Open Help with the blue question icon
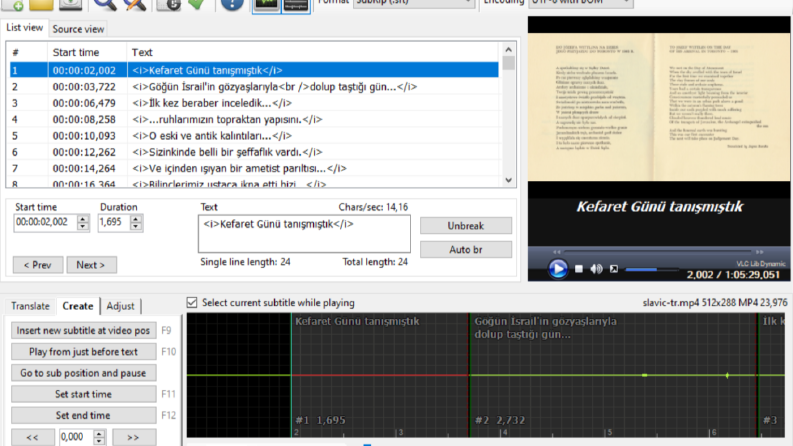793x446 pixels. [x=232, y=4]
